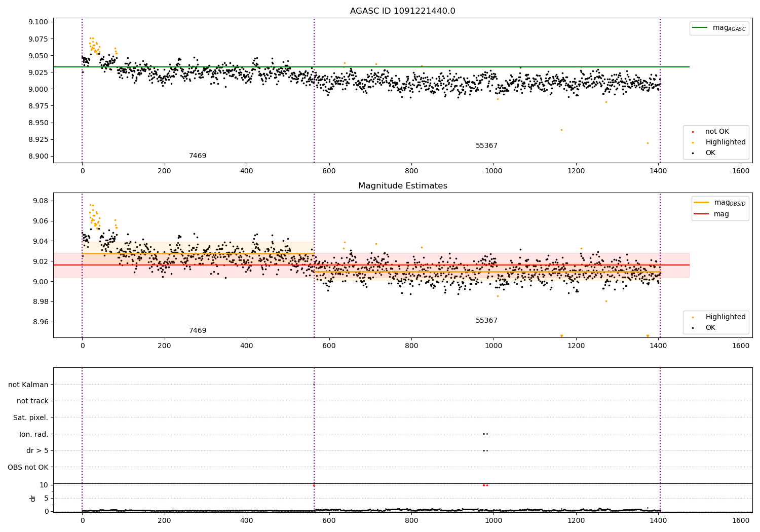The image size is (760, 532).
Task: Click the orange mag OBSID legend entry
Action: click(x=720, y=203)
